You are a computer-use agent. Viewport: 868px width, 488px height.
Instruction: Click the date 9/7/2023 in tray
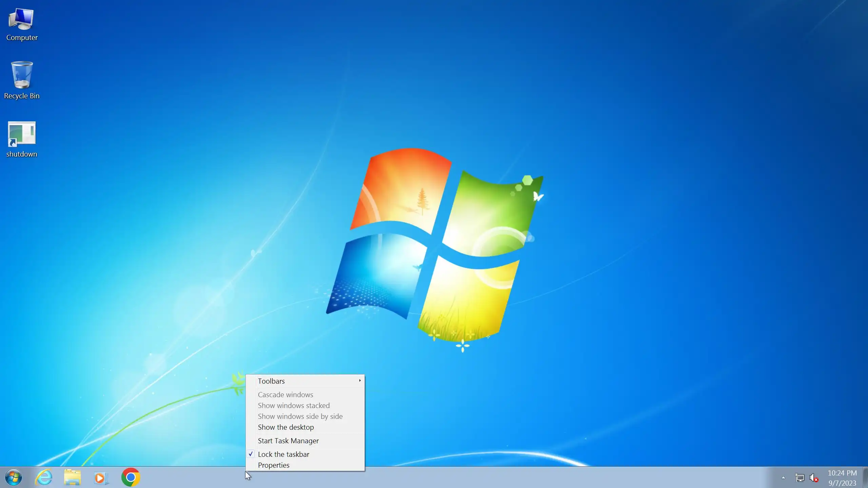(842, 483)
